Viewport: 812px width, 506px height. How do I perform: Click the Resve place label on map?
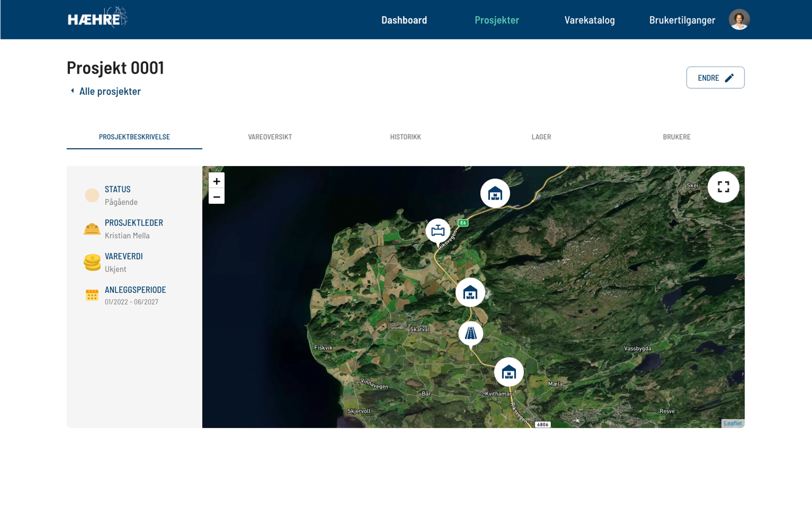[667, 411]
